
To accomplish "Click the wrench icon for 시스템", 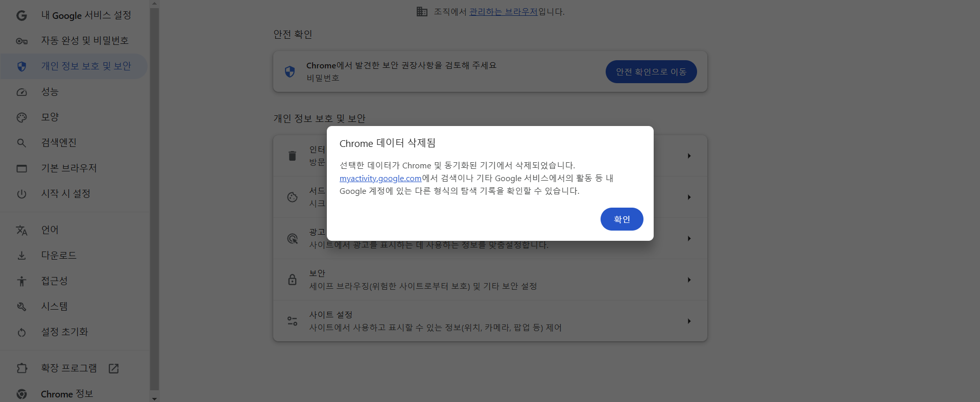I will tap(21, 307).
